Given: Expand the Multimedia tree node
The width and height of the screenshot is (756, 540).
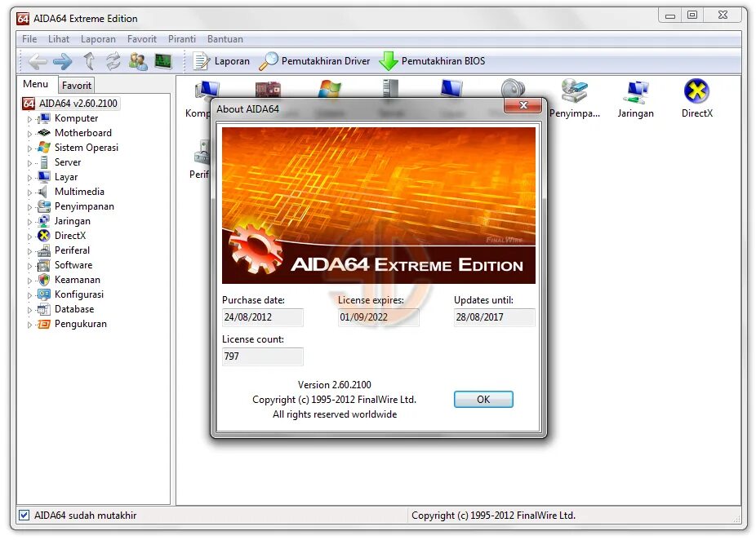Looking at the screenshot, I should (29, 193).
